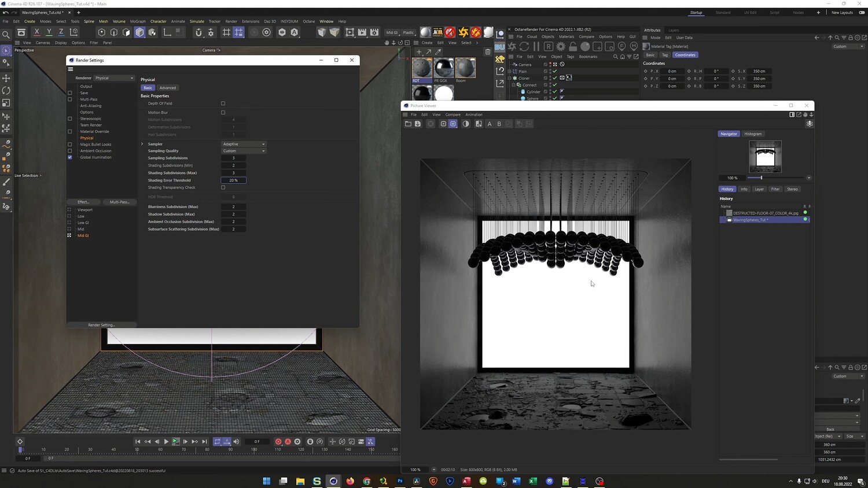868x488 pixels.
Task: Open Firefox from the Windows taskbar
Action: point(350,481)
